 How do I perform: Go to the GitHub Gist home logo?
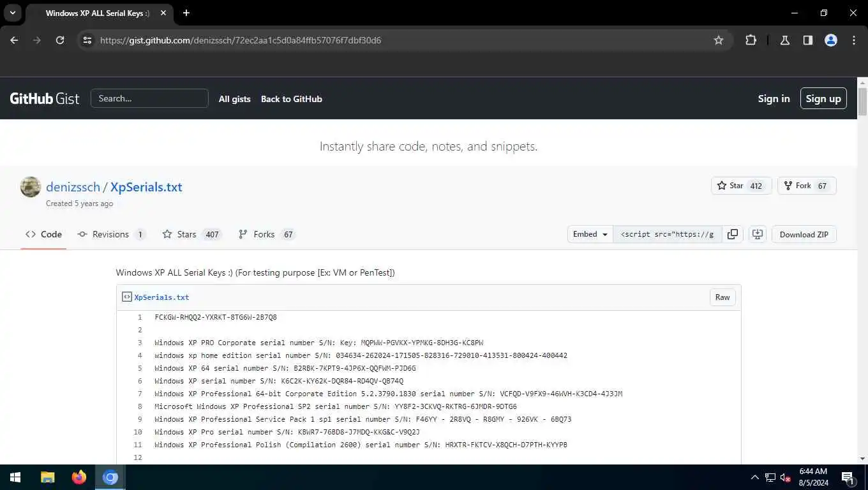[x=45, y=98]
